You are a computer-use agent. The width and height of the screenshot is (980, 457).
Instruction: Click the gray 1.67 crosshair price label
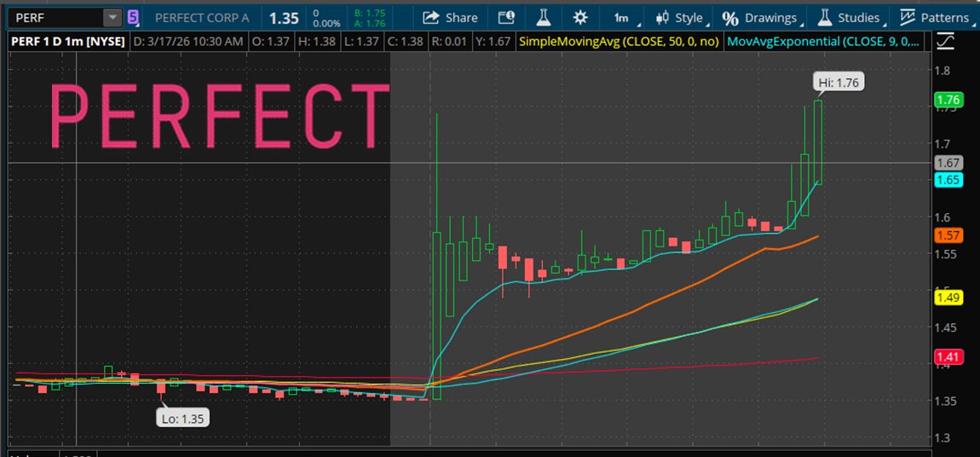tap(948, 163)
